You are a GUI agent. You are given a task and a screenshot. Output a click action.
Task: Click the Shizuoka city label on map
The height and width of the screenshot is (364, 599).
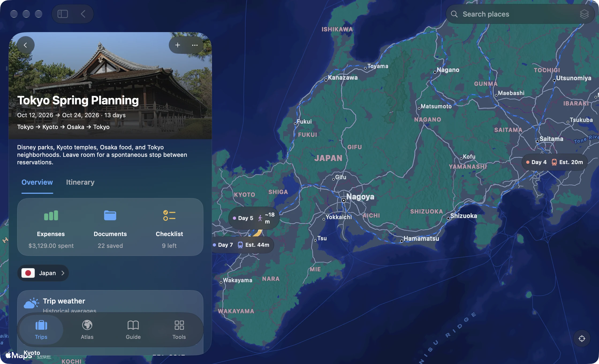point(464,216)
